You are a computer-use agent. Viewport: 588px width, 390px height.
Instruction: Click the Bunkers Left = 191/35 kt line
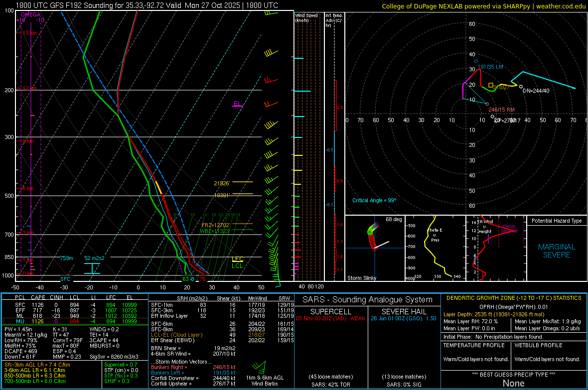click(x=193, y=373)
